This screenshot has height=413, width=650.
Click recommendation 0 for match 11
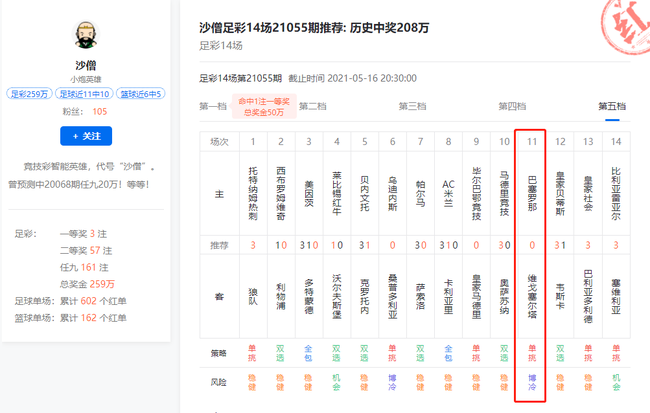(x=532, y=245)
